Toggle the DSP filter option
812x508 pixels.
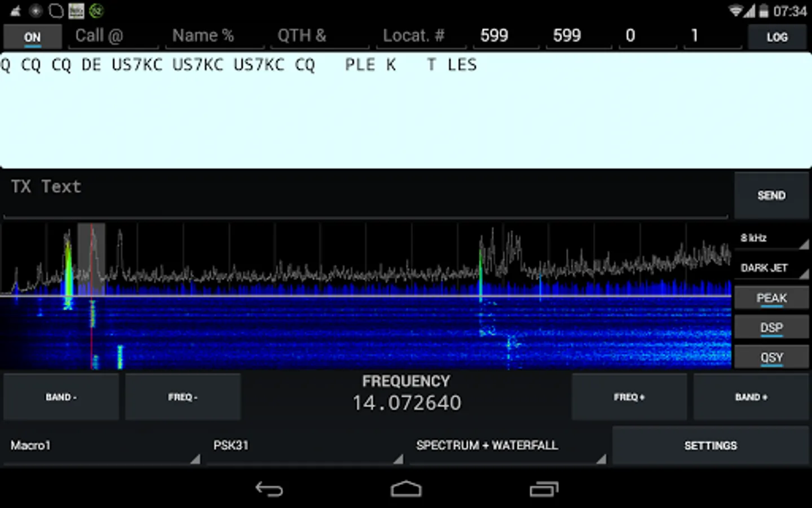coord(771,327)
